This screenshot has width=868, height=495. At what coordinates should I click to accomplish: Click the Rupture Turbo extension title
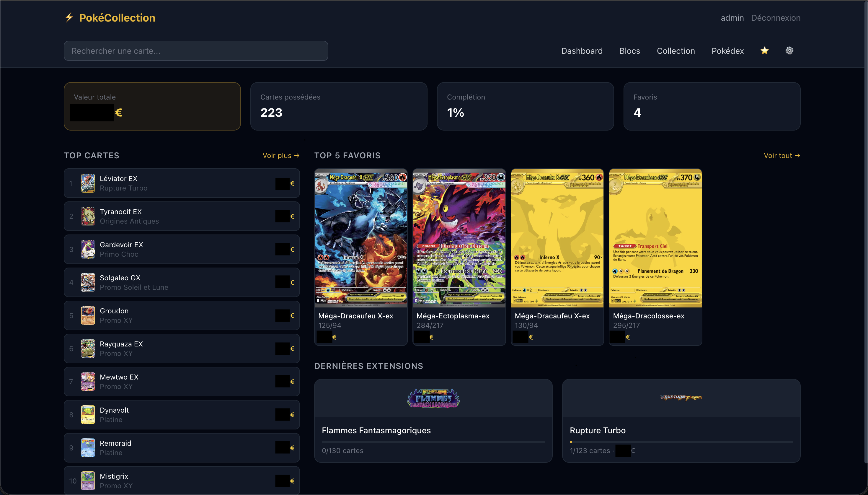(598, 430)
